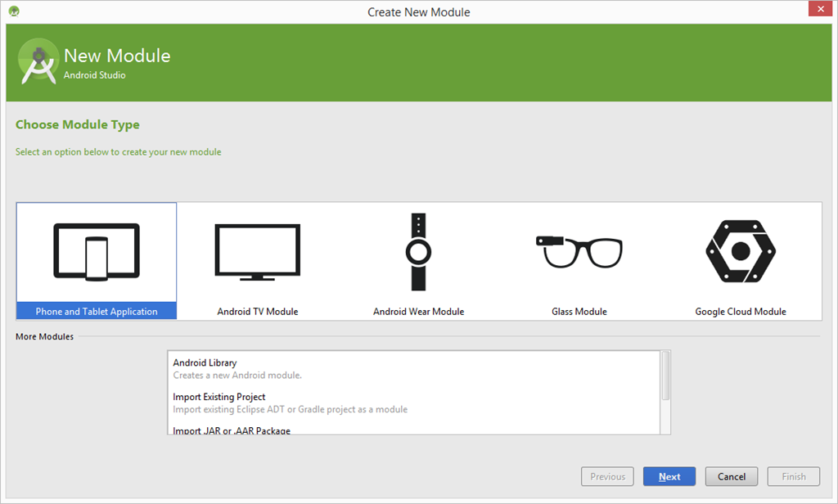Image resolution: width=838 pixels, height=504 pixels.
Task: Choose the Android Wear watch icon
Action: click(x=418, y=252)
